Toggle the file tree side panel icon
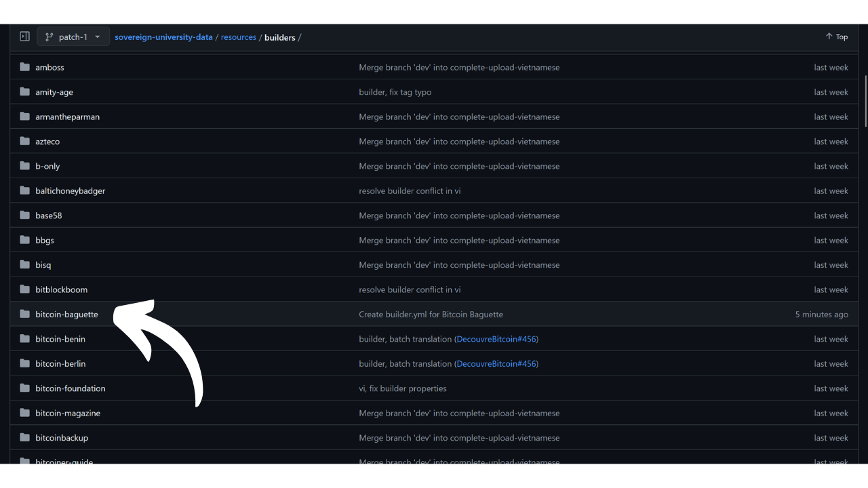 point(24,37)
